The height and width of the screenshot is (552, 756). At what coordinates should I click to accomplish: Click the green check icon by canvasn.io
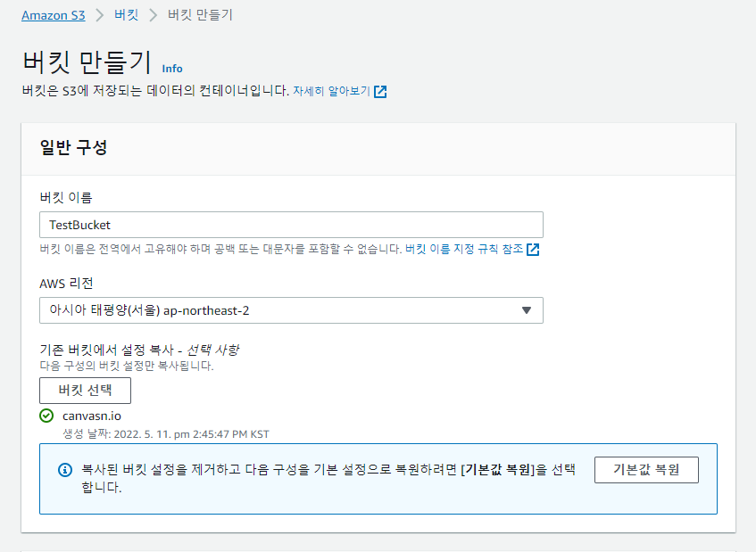(46, 416)
